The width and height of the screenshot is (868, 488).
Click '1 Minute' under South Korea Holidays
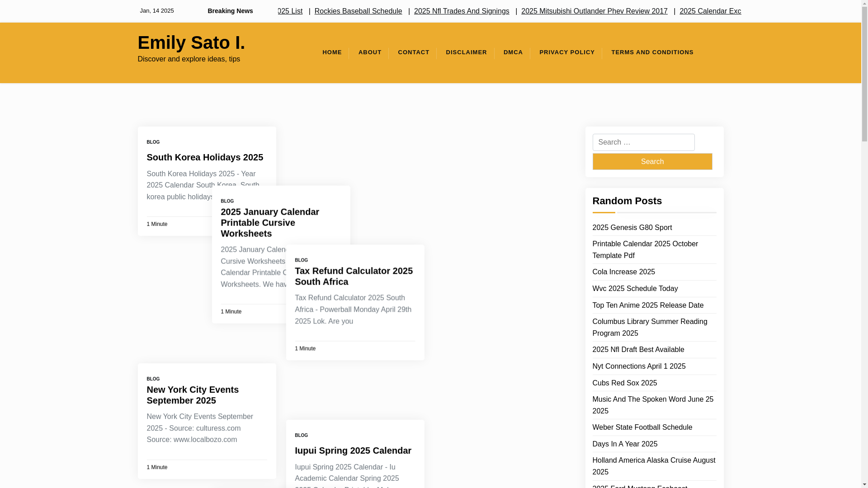(157, 225)
